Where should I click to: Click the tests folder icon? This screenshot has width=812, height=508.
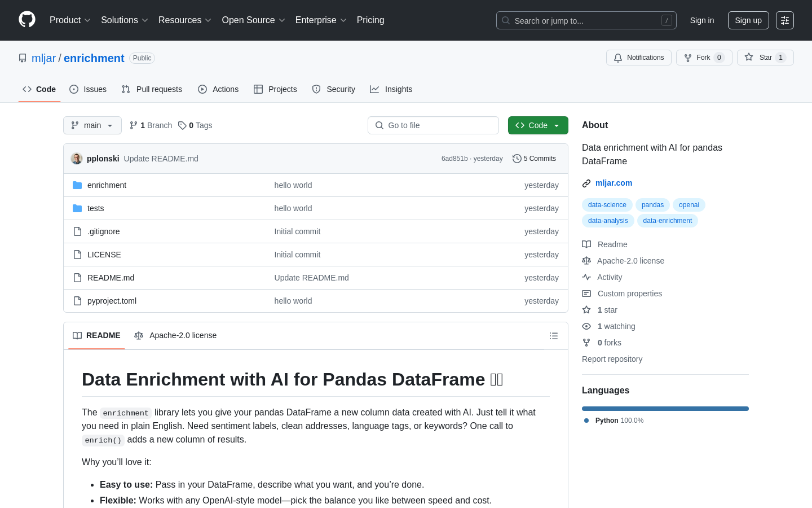(x=77, y=208)
